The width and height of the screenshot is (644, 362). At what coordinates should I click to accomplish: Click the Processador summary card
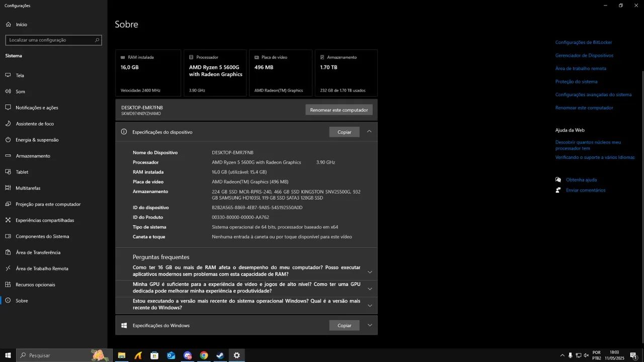215,73
